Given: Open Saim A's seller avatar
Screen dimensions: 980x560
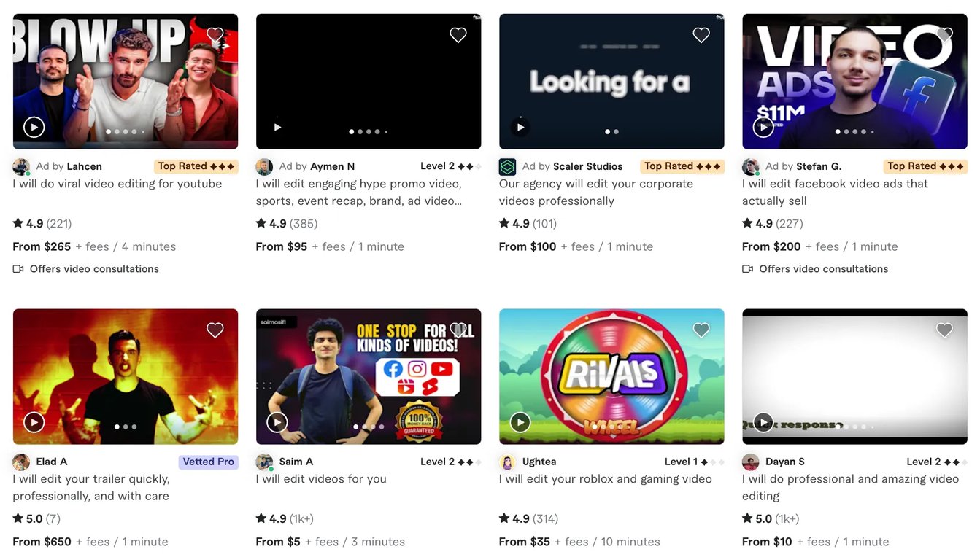Looking at the screenshot, I should click(x=264, y=462).
